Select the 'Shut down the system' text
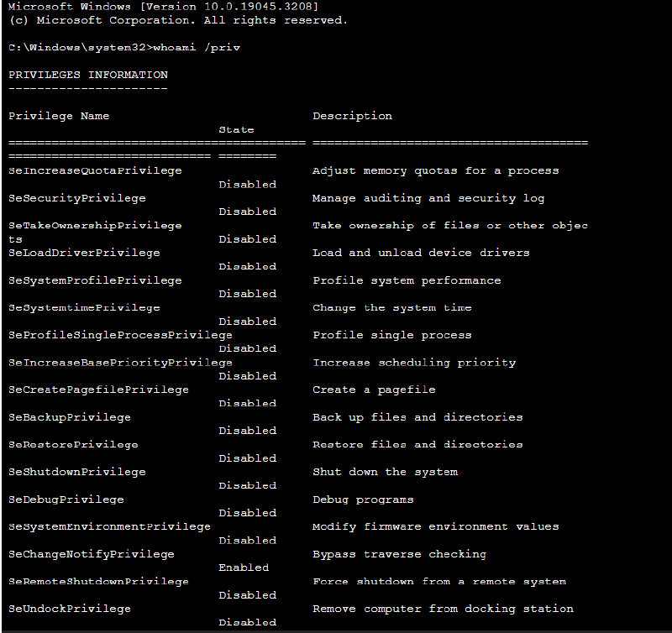 pyautogui.click(x=385, y=472)
